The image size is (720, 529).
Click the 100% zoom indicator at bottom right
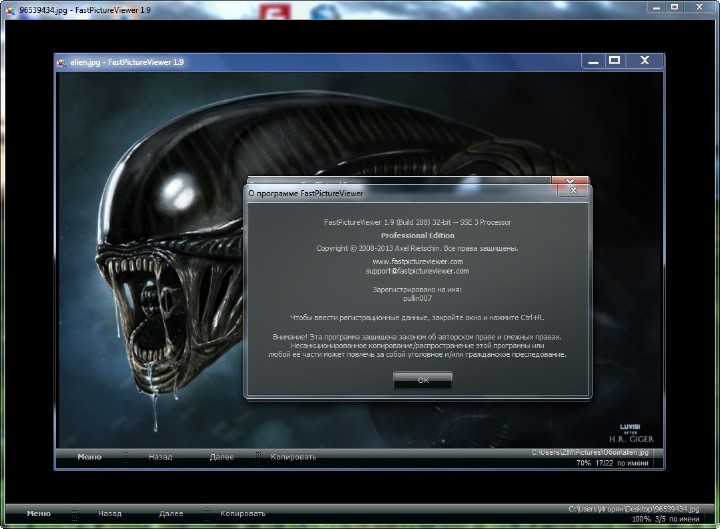click(641, 520)
